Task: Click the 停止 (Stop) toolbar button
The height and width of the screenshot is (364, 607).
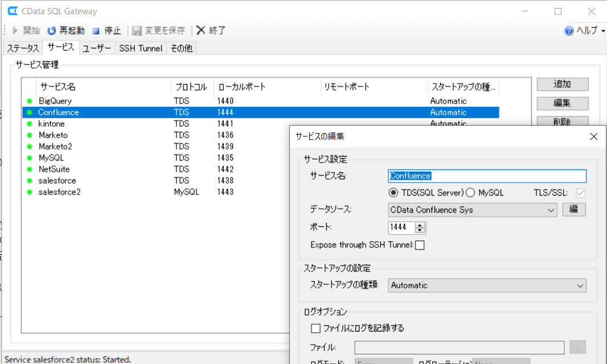Action: point(107,30)
